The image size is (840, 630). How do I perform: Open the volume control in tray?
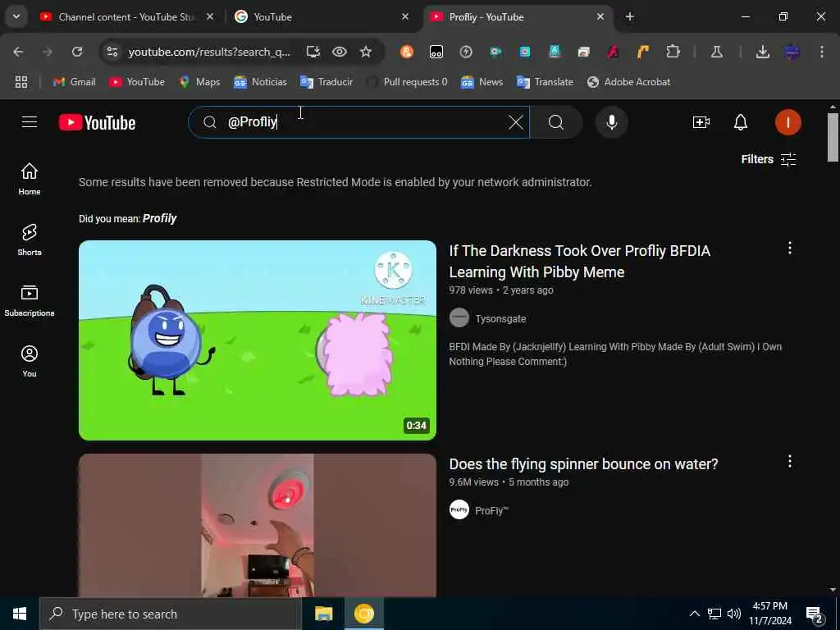click(734, 614)
